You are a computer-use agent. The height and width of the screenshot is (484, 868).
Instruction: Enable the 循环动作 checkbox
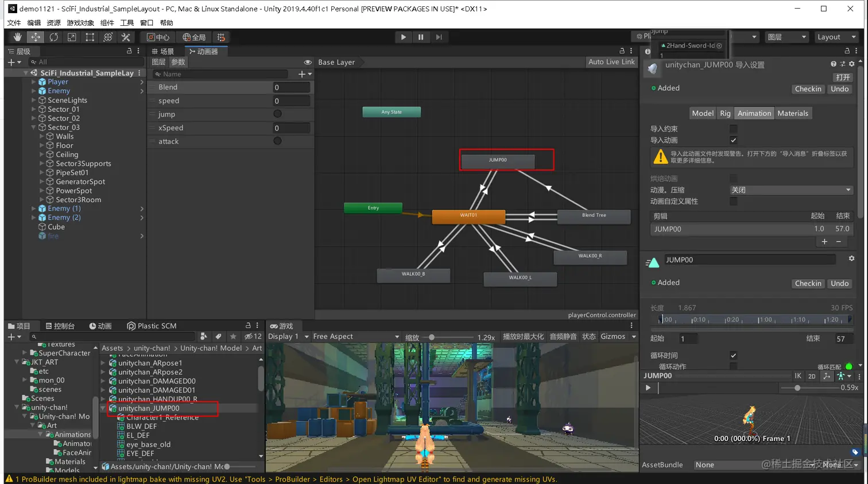click(733, 366)
